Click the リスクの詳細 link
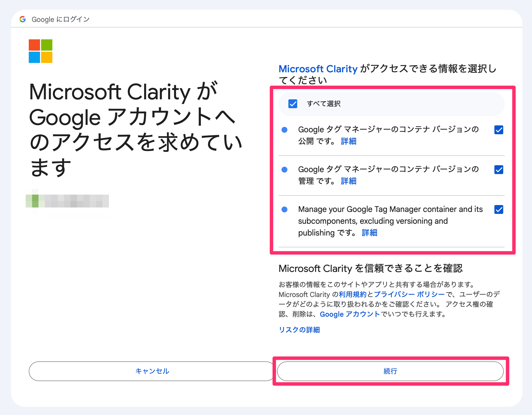The height and width of the screenshot is (415, 532). click(299, 330)
